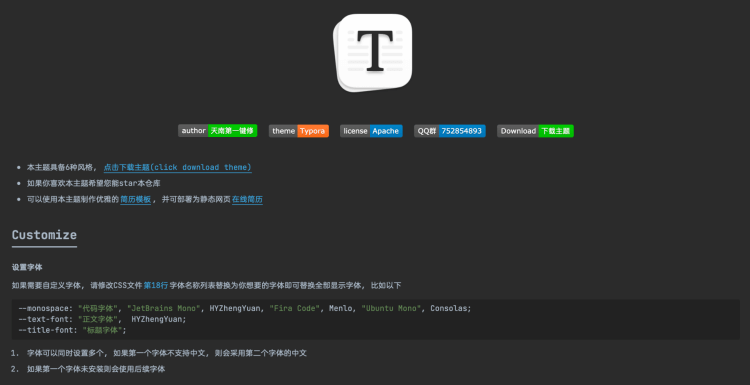Click the "JetBrains Mono" string in code
The width and height of the screenshot is (750, 385).
click(x=166, y=308)
